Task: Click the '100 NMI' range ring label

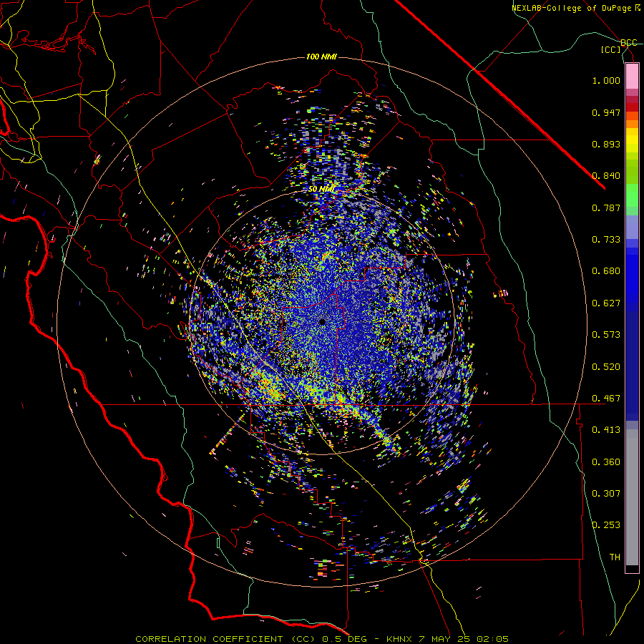Action: [x=321, y=57]
